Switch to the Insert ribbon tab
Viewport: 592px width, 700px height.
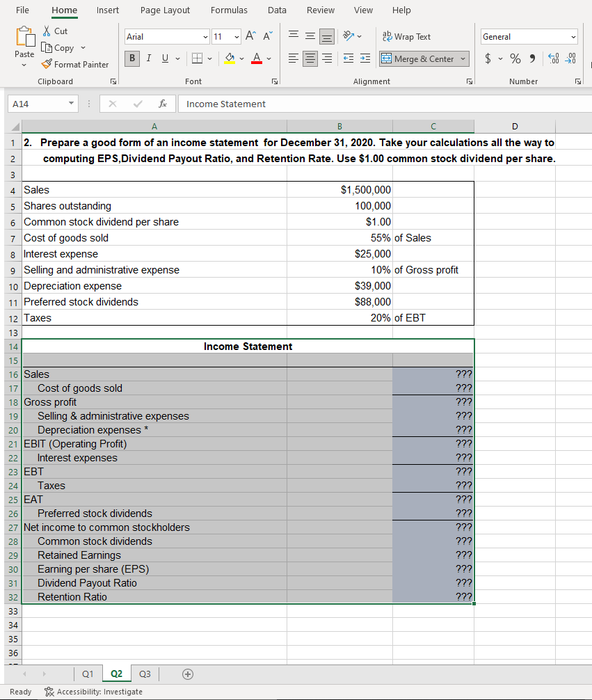pos(108,10)
